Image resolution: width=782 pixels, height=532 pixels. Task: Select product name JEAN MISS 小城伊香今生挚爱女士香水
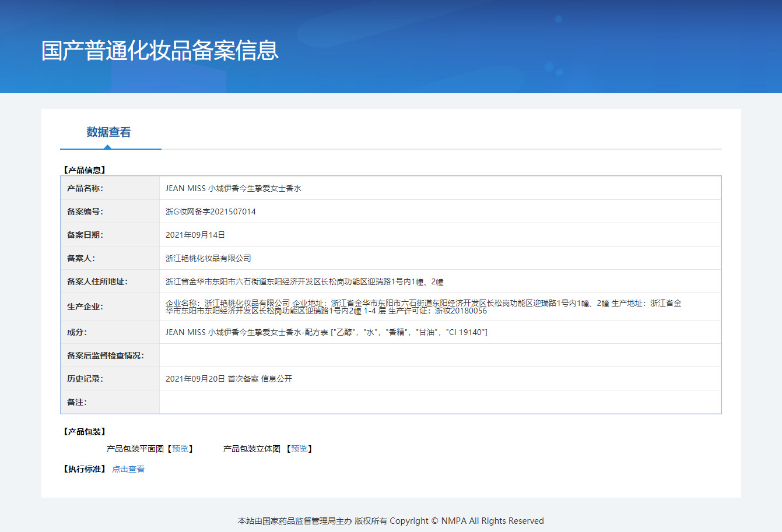point(233,188)
